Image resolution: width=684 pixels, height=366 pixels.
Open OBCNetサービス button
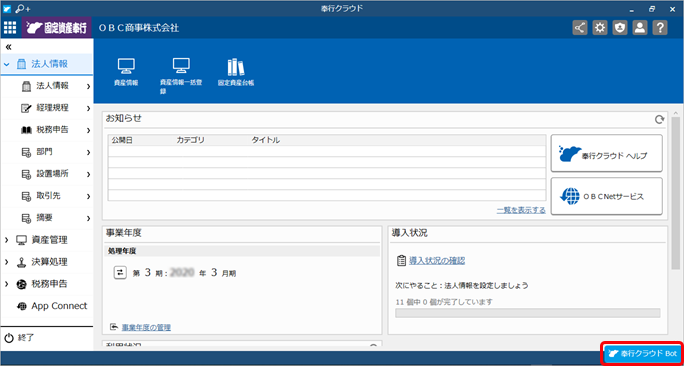click(x=607, y=196)
